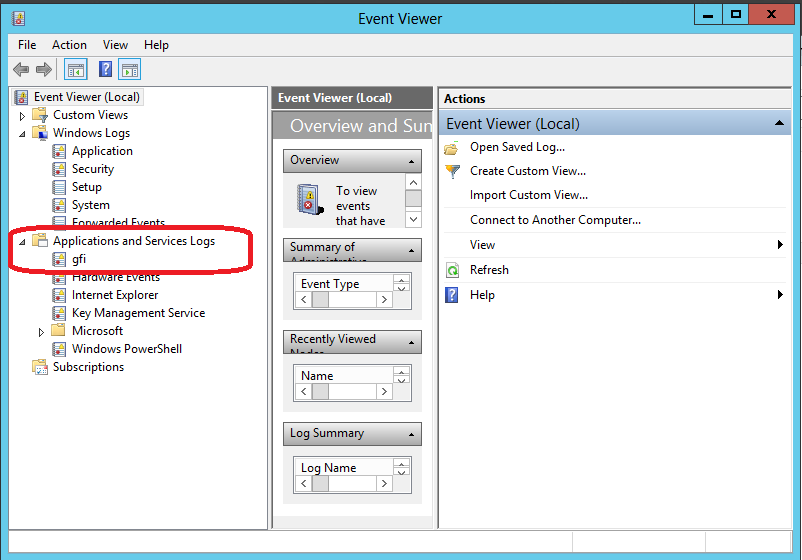Select Windows PowerShell log
The image size is (802, 560).
point(126,349)
